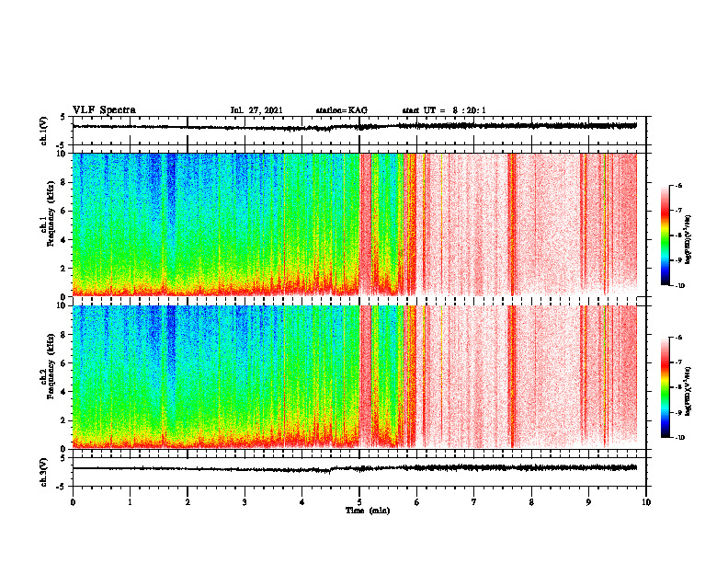Click the "8" tick on time axis
The width and height of the screenshot is (728, 563).
531,502
